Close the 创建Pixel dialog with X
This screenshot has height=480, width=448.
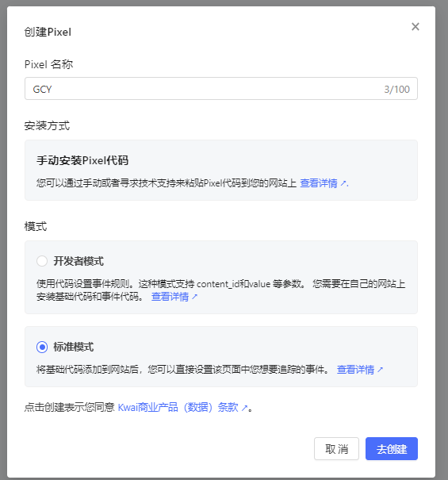tap(415, 27)
